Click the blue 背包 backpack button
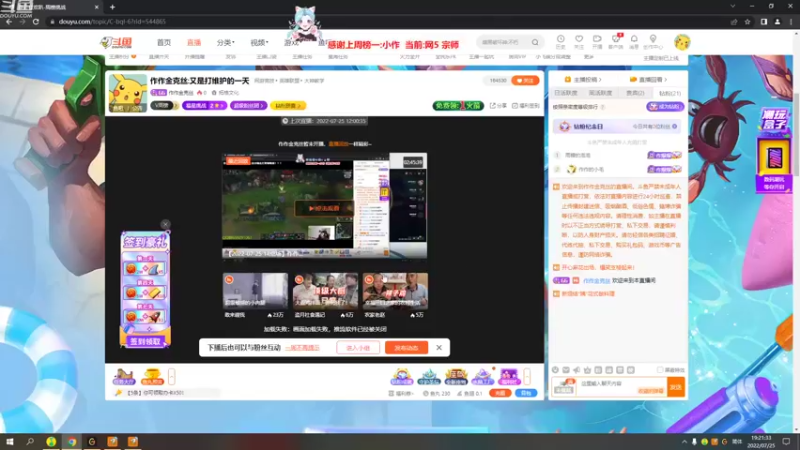Image resolution: width=800 pixels, height=450 pixels. click(x=526, y=393)
